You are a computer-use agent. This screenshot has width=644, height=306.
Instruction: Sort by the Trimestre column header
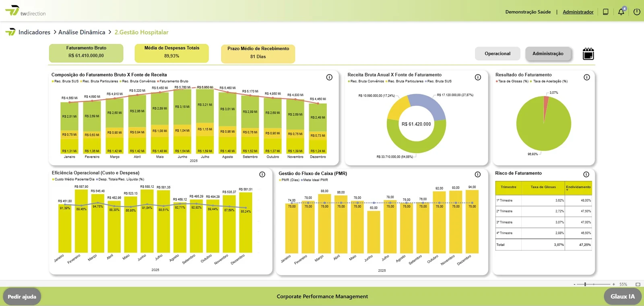coord(508,187)
